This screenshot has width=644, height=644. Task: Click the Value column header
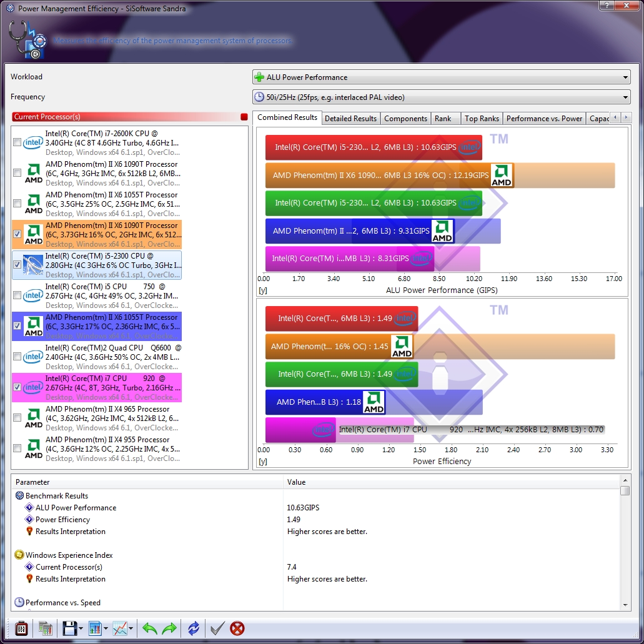coord(452,482)
